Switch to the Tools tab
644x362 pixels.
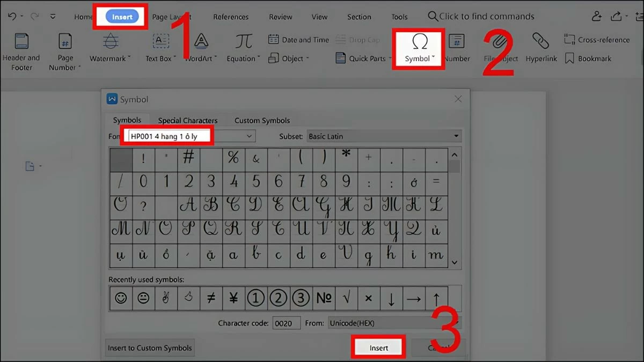[399, 17]
